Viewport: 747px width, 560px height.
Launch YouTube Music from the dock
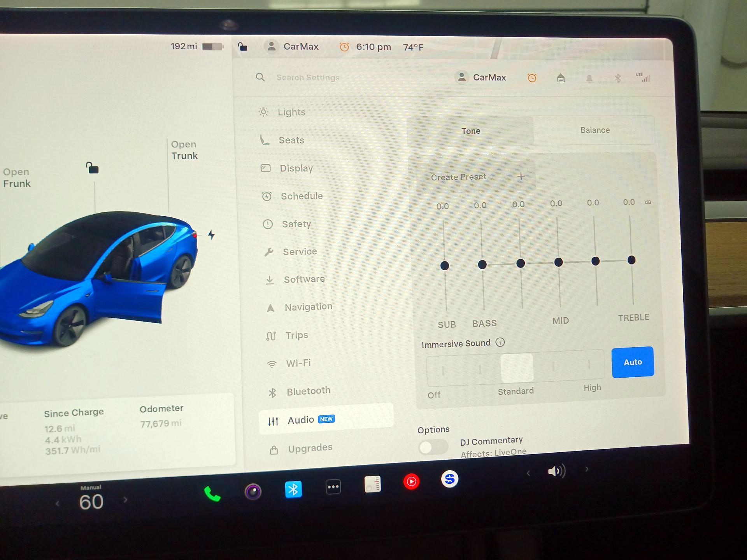tap(412, 481)
